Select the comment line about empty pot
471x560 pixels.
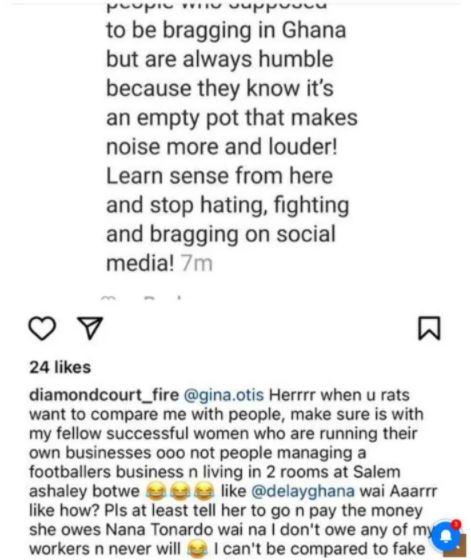click(232, 118)
